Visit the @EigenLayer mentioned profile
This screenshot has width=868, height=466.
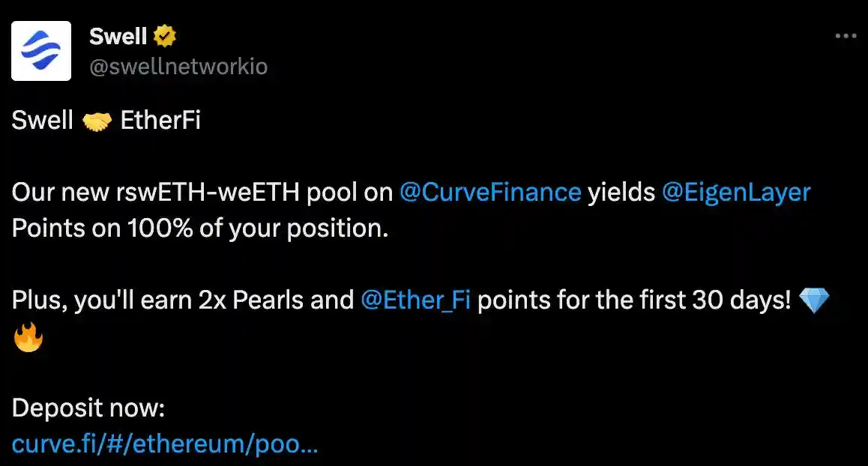[x=736, y=193]
